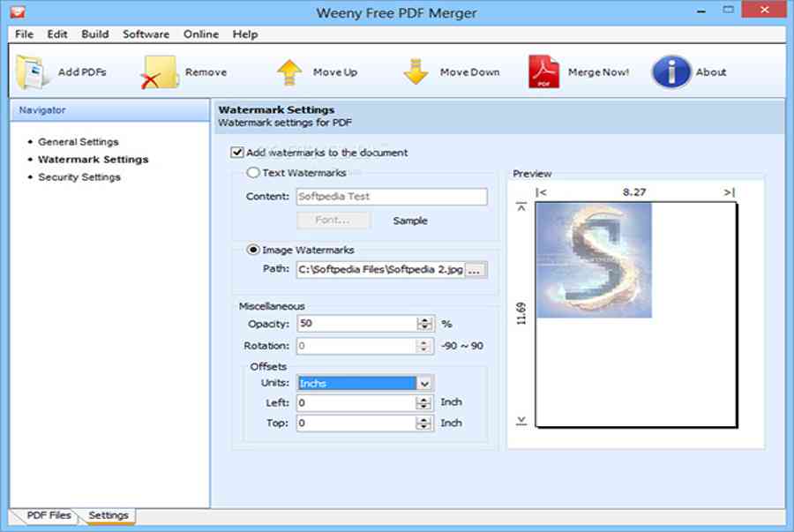Select Security Settings in Navigator
The width and height of the screenshot is (794, 532).
[79, 177]
